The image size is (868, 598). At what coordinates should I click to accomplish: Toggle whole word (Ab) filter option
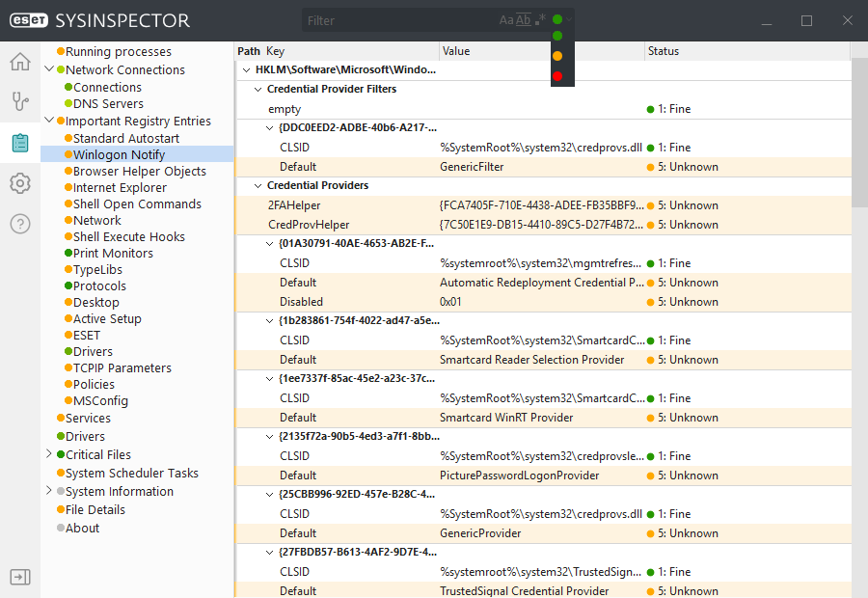point(523,20)
